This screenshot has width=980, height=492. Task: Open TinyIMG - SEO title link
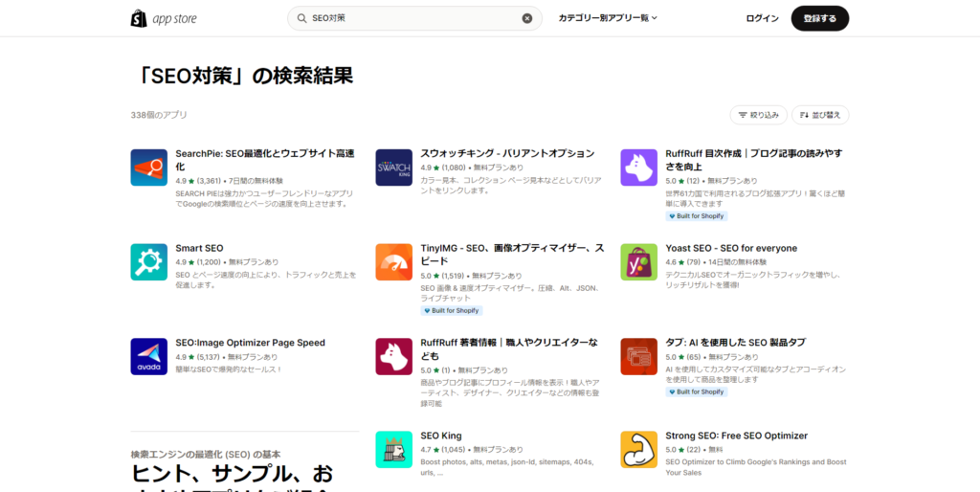513,255
